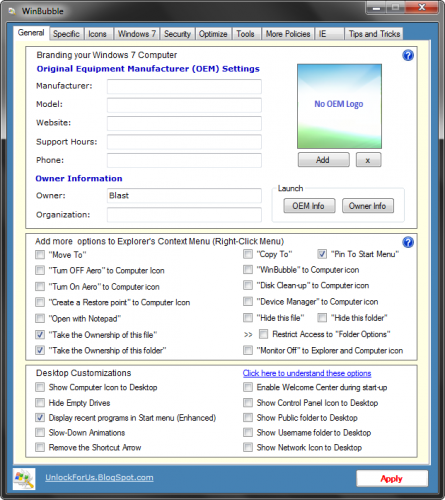The image size is (445, 500).
Task: Check Show Network Icon to Desktop
Action: tap(248, 447)
